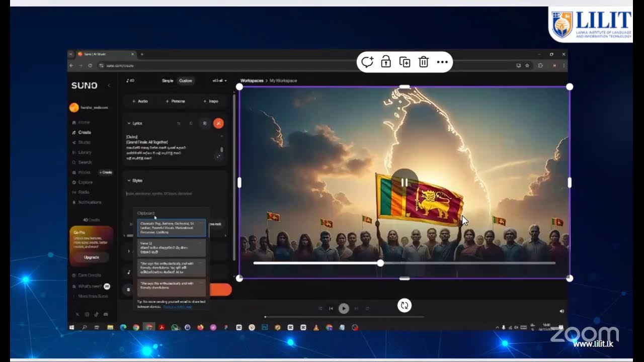The width and height of the screenshot is (644, 362).
Task: Select the first clipboard entry Cinematic Pop
Action: click(172, 228)
